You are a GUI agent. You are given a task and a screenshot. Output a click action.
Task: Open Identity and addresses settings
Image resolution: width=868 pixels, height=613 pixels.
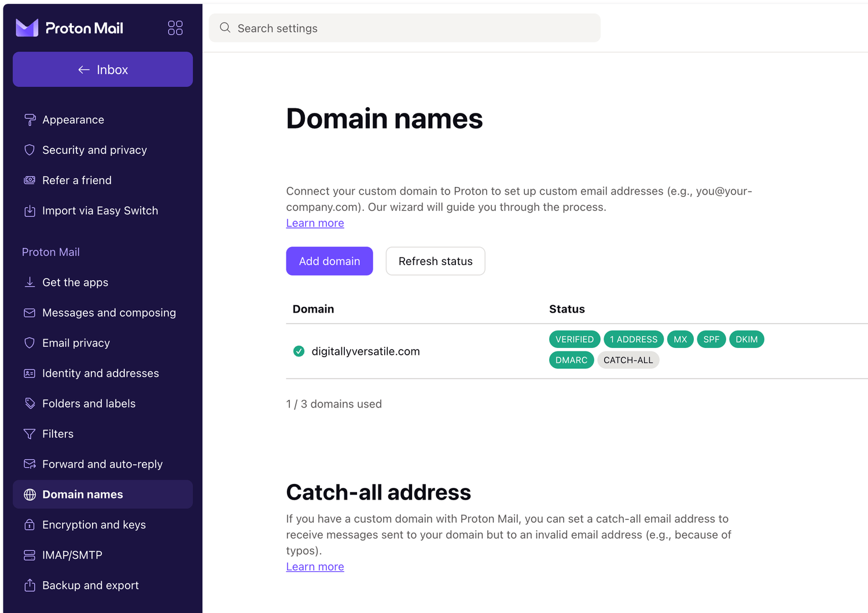[100, 373]
